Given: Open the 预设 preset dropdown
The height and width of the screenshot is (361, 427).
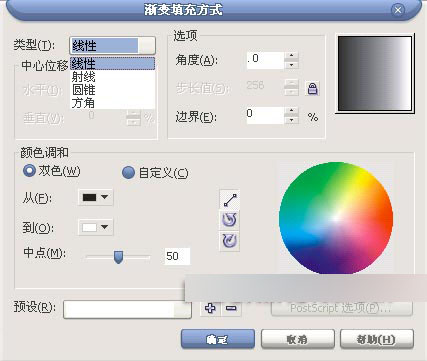Looking at the screenshot, I should coord(127,310).
